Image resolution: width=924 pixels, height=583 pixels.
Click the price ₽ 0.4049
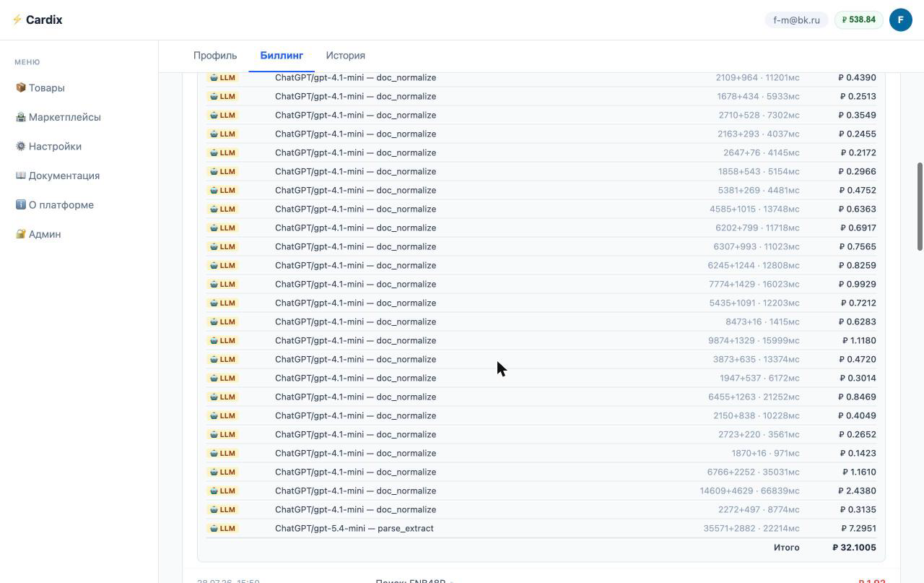[x=858, y=415]
